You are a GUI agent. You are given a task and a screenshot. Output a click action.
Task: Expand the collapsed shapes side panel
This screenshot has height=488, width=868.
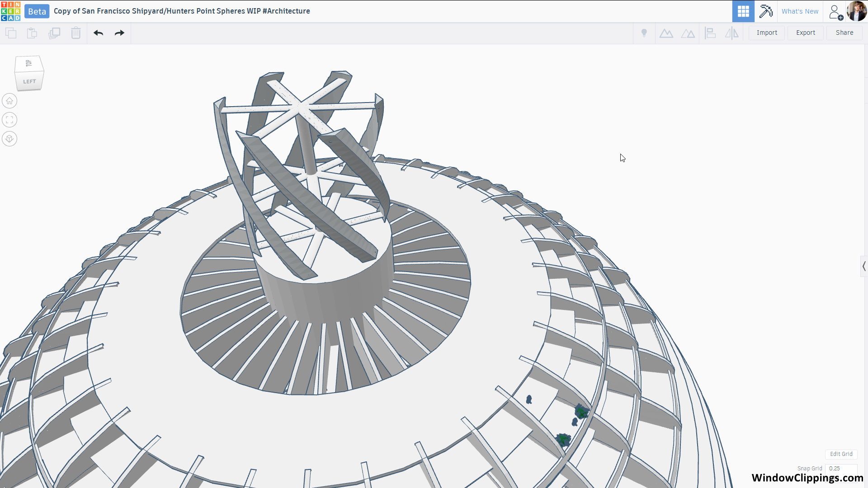[864, 266]
